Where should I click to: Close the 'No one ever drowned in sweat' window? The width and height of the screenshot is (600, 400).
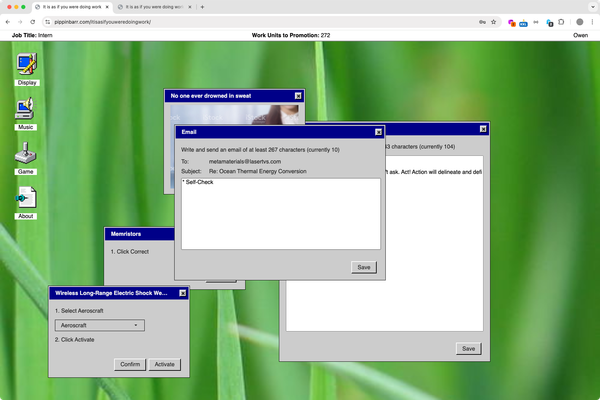[298, 96]
